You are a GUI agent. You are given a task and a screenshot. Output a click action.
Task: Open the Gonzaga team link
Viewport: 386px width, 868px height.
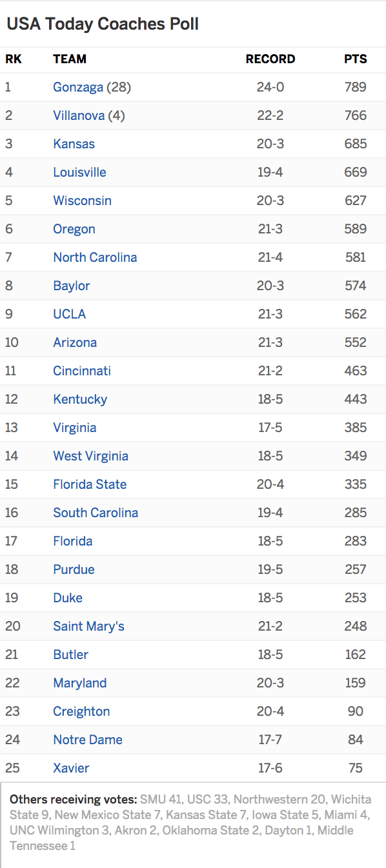pos(78,87)
